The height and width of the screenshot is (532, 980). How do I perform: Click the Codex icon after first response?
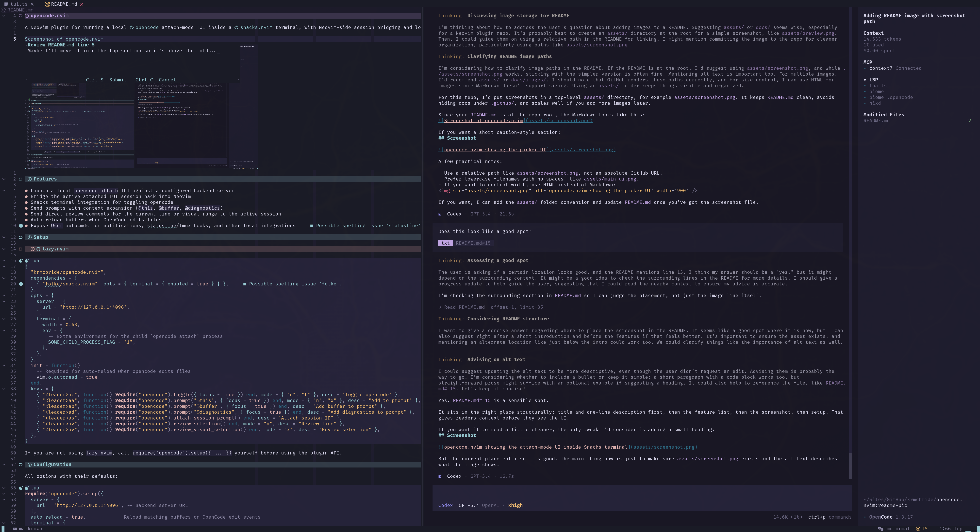(x=440, y=214)
